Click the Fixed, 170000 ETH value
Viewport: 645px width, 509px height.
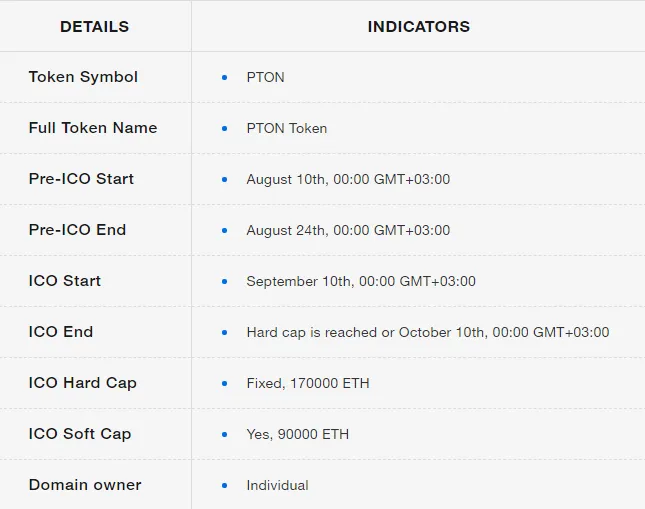[308, 383]
